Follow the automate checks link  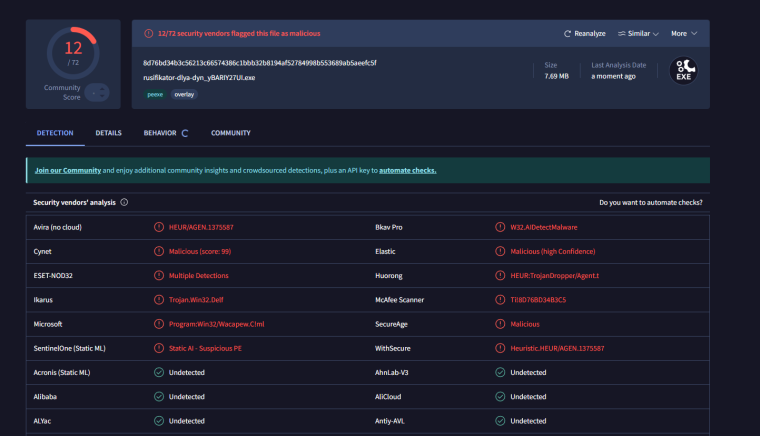coord(408,171)
